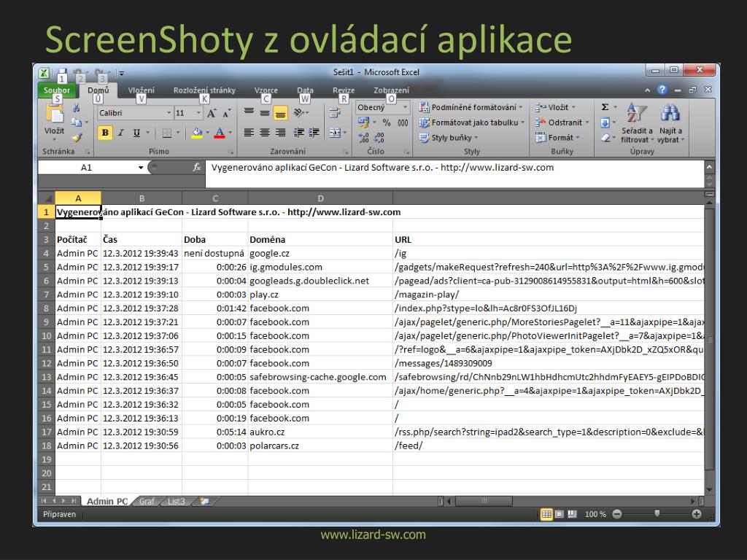Open the Soubor file tab
Image resolution: width=747 pixels, height=560 pixels.
[x=56, y=90]
